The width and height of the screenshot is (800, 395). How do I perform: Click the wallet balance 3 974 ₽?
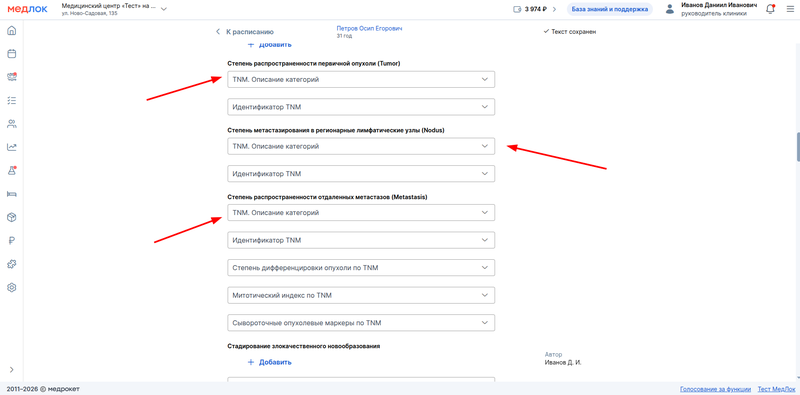[534, 9]
